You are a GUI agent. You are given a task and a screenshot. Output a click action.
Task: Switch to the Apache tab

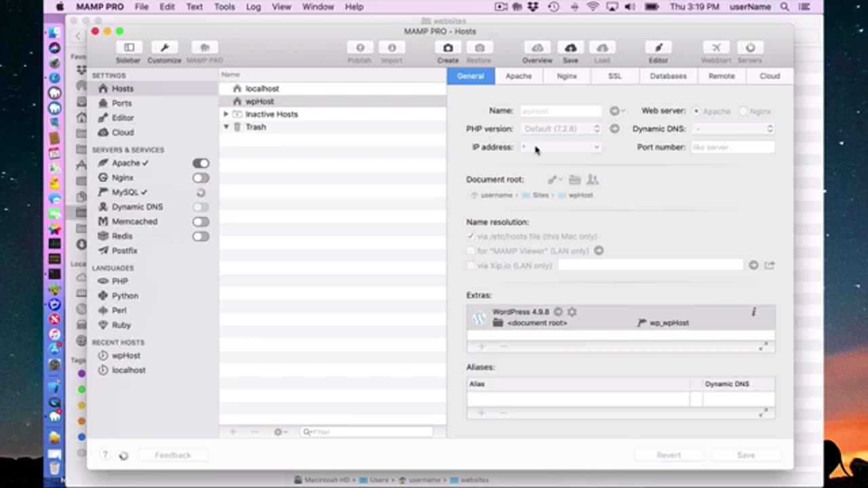click(518, 76)
